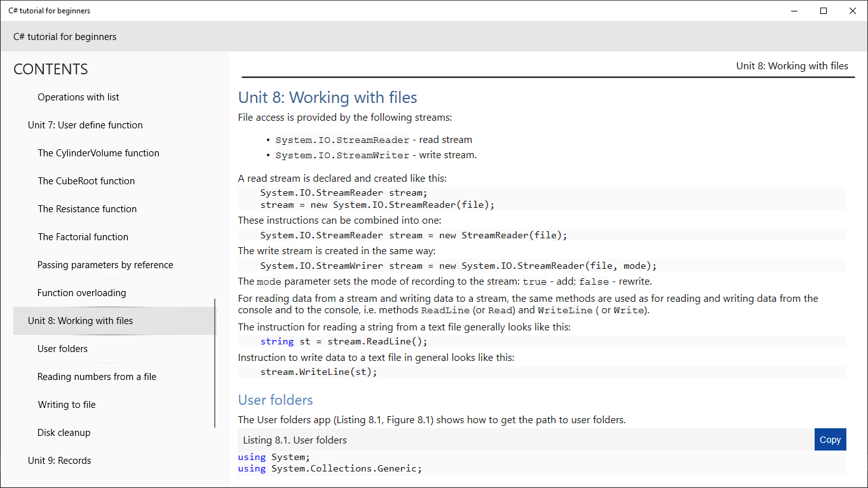Jump to Function overloading section

coord(82,293)
